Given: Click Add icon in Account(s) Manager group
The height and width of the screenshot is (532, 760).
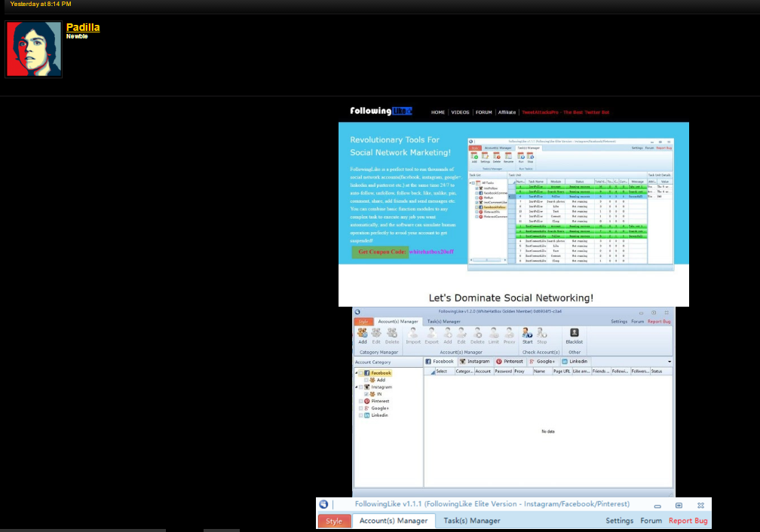Looking at the screenshot, I should (448, 333).
